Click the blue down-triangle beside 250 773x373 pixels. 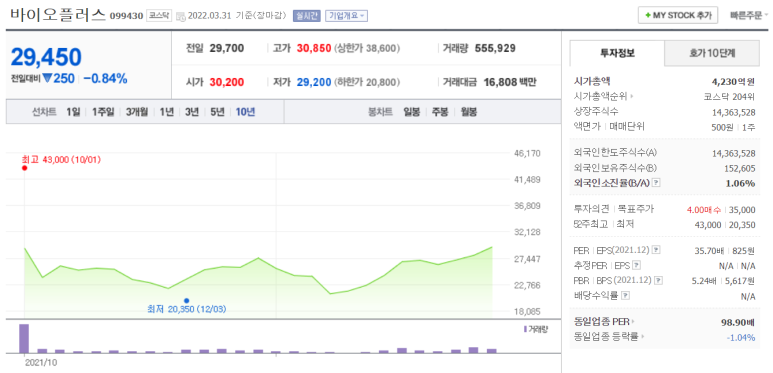[x=47, y=78]
